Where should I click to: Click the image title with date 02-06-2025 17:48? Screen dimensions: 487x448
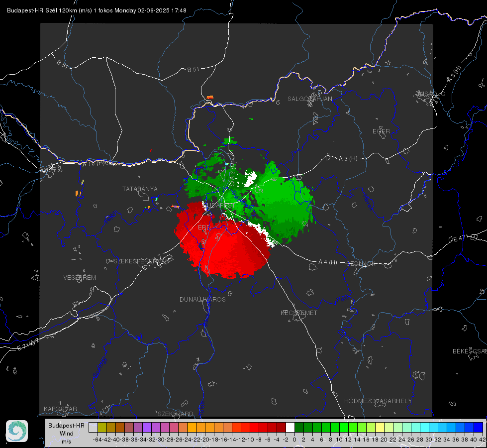(97, 10)
